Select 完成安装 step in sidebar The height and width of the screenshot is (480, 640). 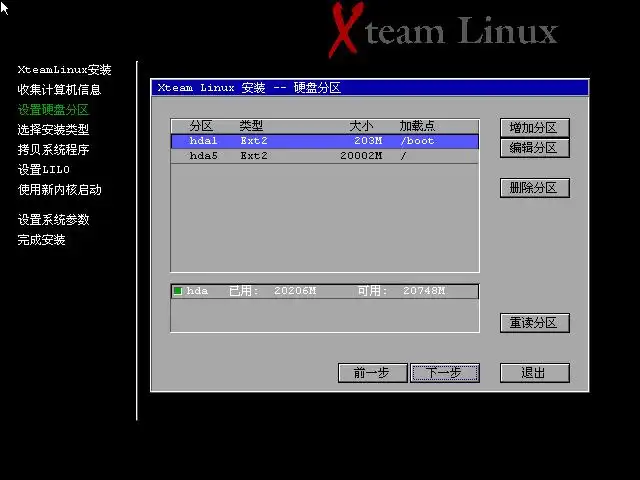point(41,240)
